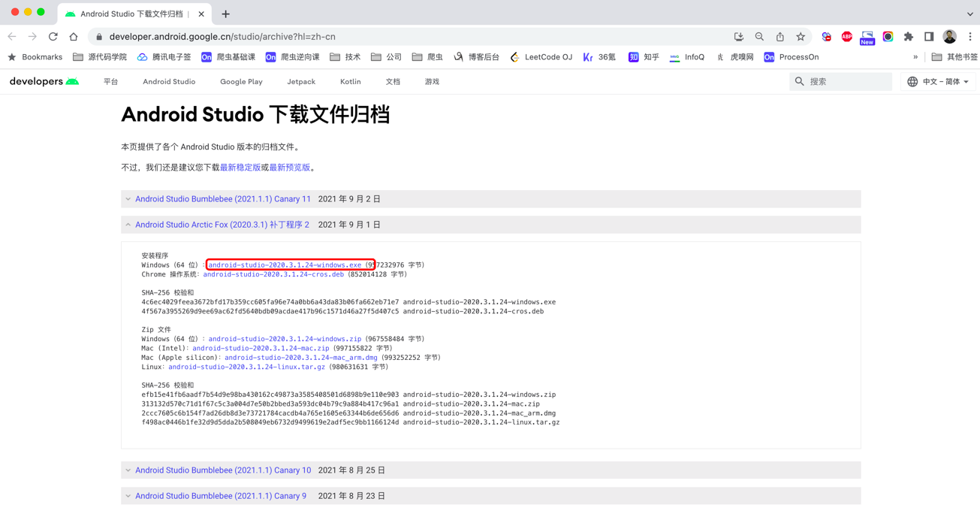Open the 中文 – 简体 language dropdown

938,81
